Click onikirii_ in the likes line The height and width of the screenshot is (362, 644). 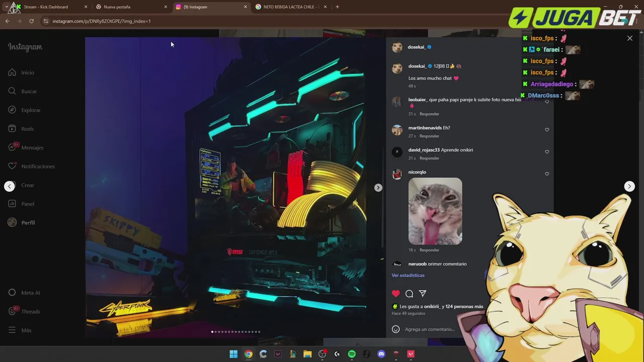pyautogui.click(x=432, y=306)
